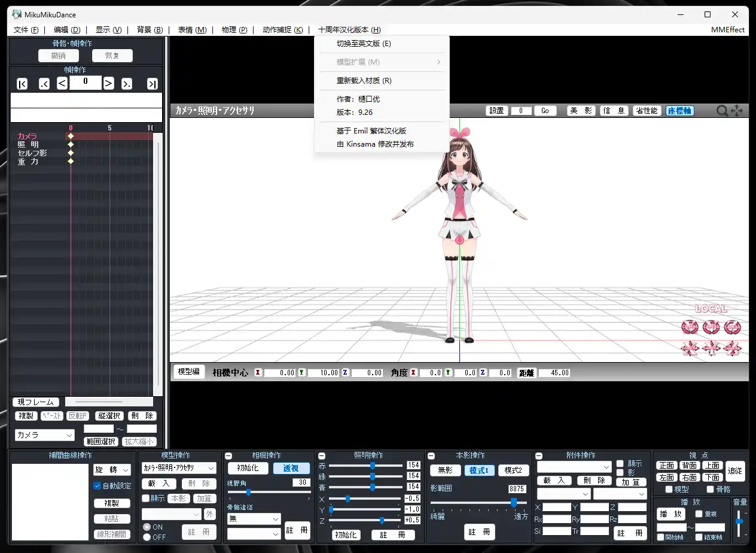The width and height of the screenshot is (756, 553).
Task: Click the 相機中心 Y axis icon
Action: pyautogui.click(x=301, y=372)
